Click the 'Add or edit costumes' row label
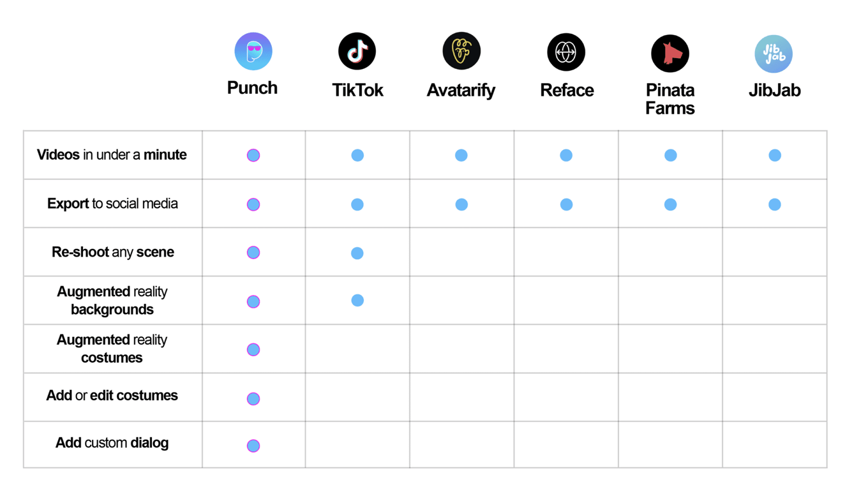Image resolution: width=868 pixels, height=503 pixels. tap(112, 396)
